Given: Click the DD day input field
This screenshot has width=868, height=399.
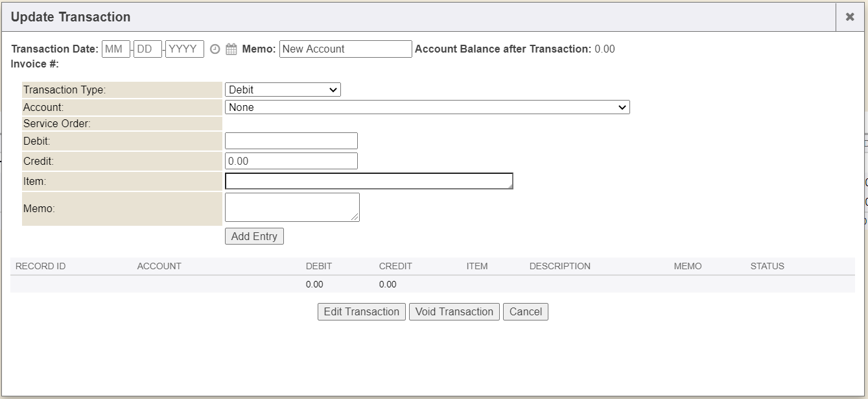Looking at the screenshot, I should pos(148,49).
